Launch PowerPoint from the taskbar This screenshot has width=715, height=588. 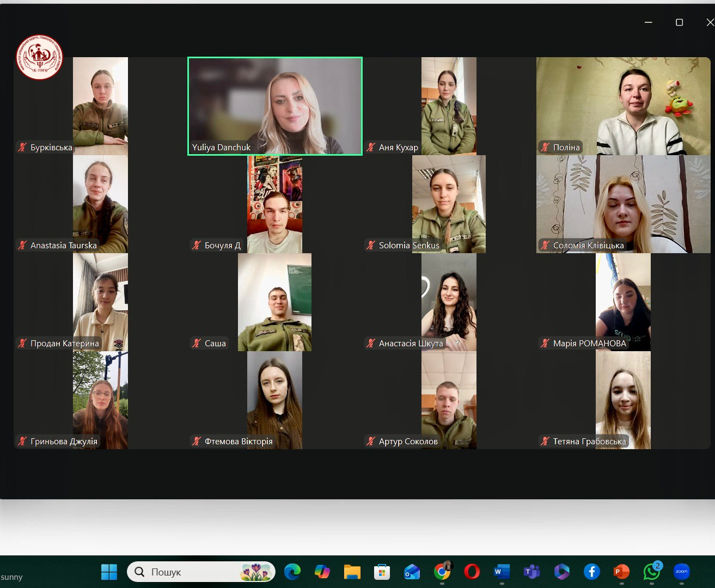tap(621, 572)
